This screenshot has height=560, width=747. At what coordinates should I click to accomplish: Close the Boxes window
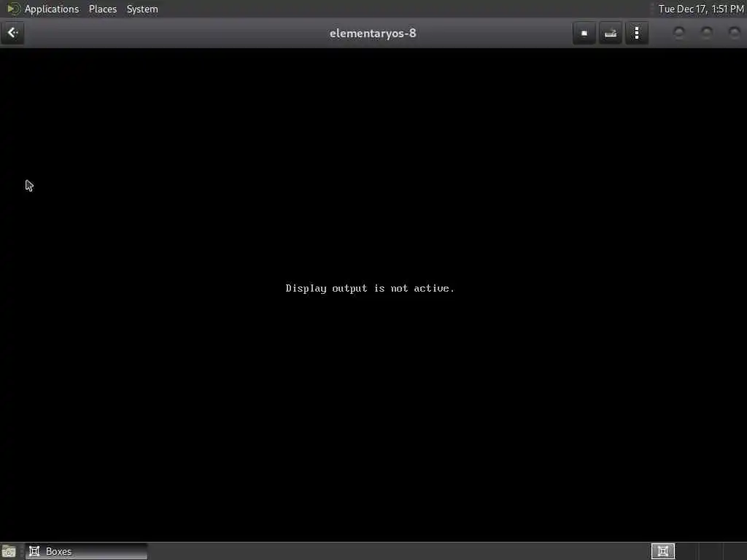coord(734,32)
